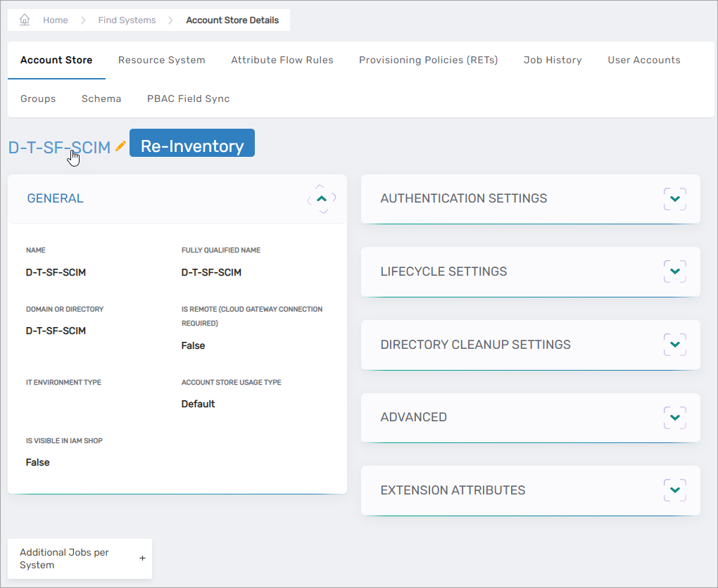
Task: Click the Home breadcrumb link
Action: point(55,20)
